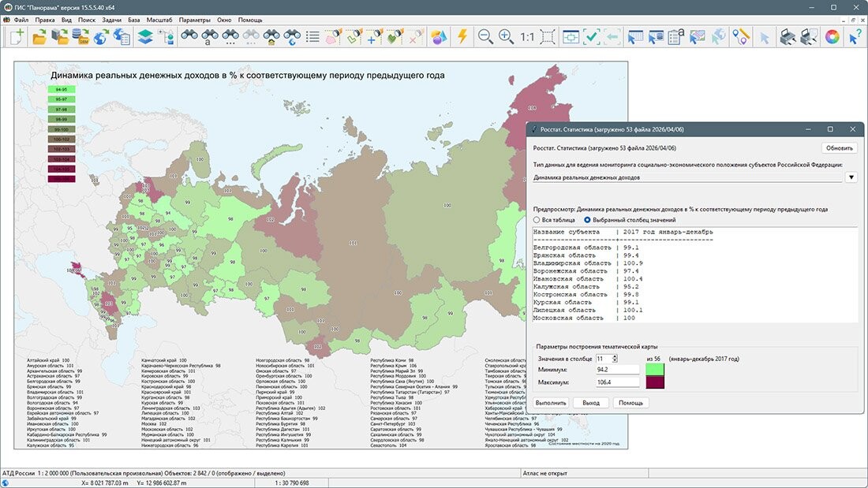868x488 pixels.
Task: Click the lightning bolt toolbar icon
Action: [x=462, y=36]
